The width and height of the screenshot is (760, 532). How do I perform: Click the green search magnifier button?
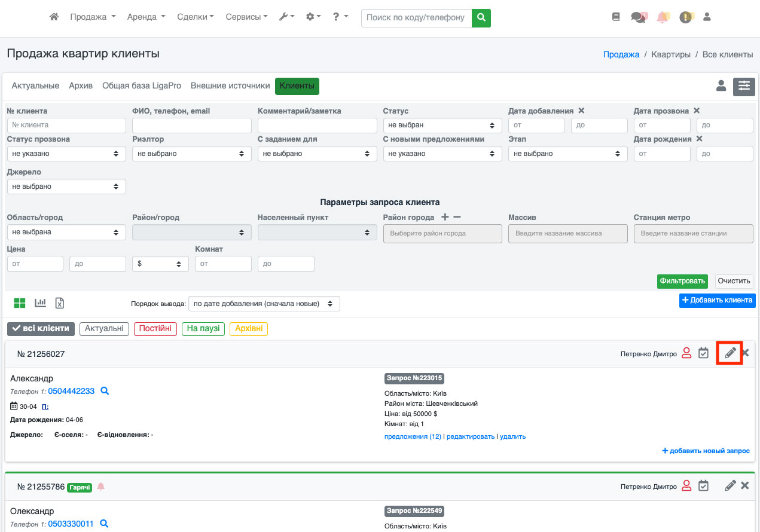point(481,18)
